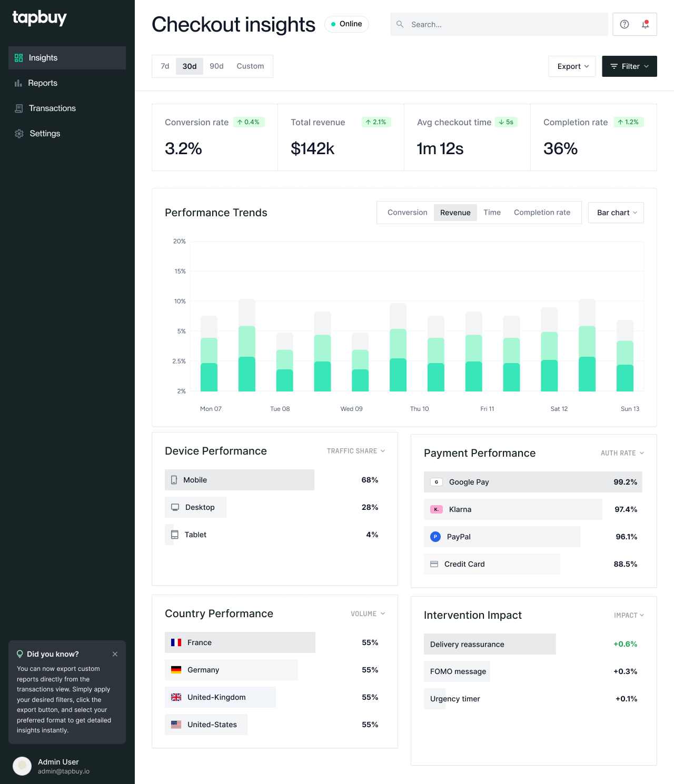Screen dimensions: 674x784
Task: Switch to the Conversion trends tab
Action: click(407, 213)
